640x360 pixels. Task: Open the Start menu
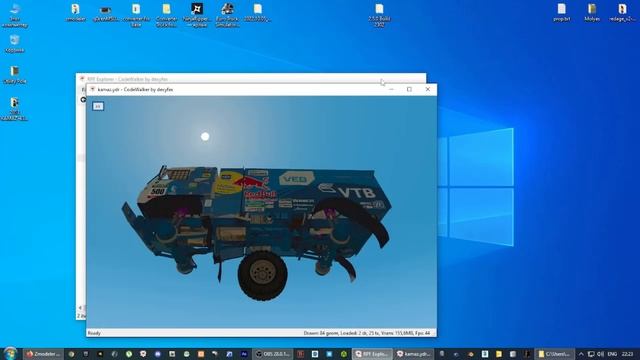pos(10,353)
